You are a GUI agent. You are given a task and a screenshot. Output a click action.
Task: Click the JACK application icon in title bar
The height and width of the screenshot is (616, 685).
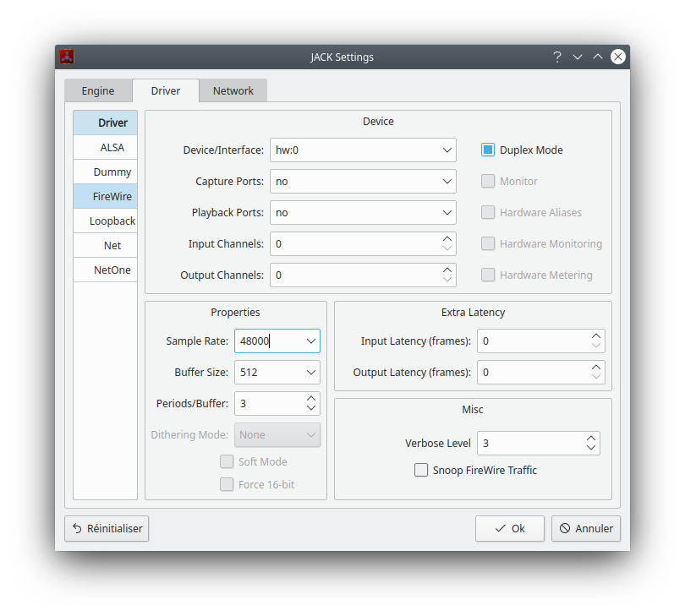(67, 57)
